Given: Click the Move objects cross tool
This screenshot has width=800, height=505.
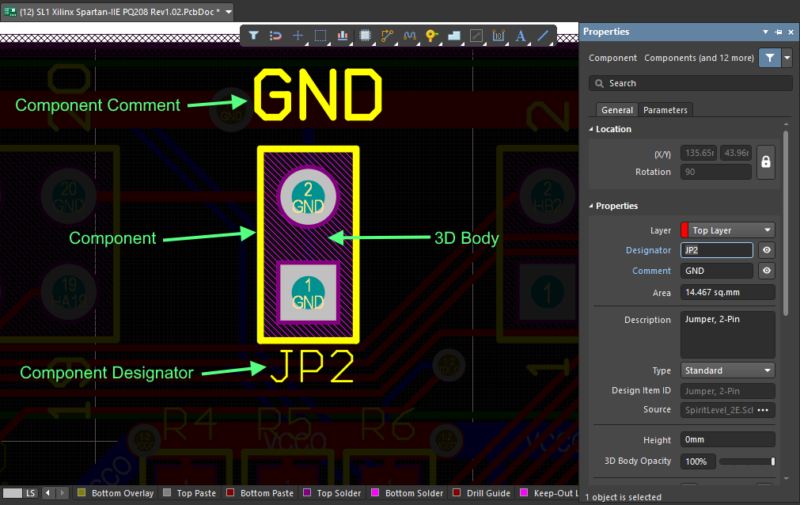Looking at the screenshot, I should click(x=298, y=36).
